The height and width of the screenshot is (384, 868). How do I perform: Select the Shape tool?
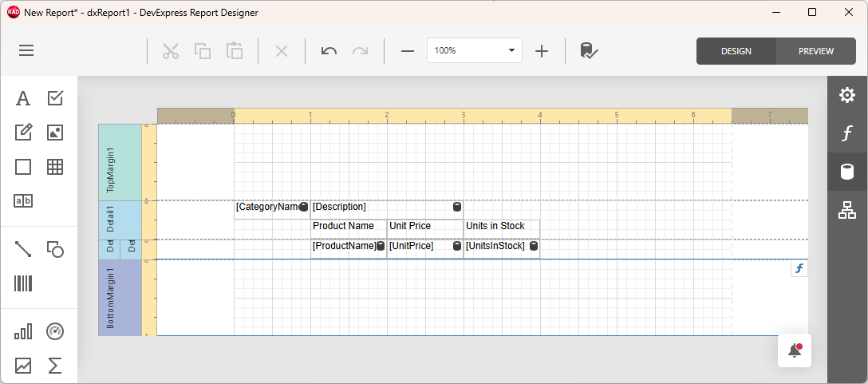(x=55, y=249)
